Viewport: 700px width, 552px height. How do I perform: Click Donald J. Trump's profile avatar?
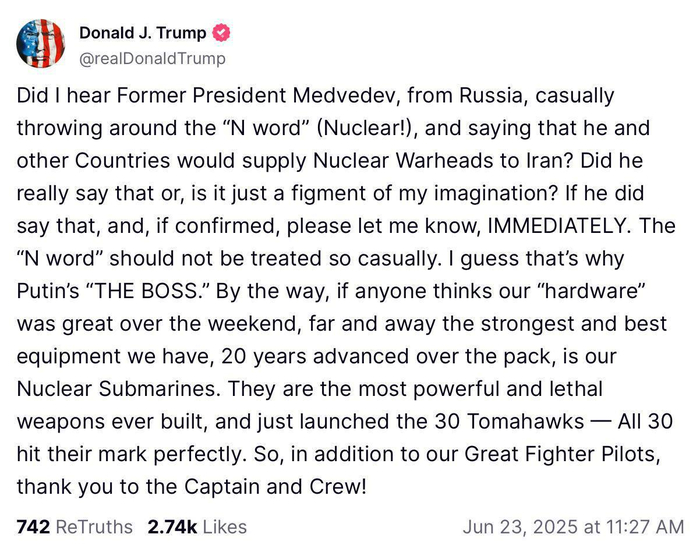[41, 44]
